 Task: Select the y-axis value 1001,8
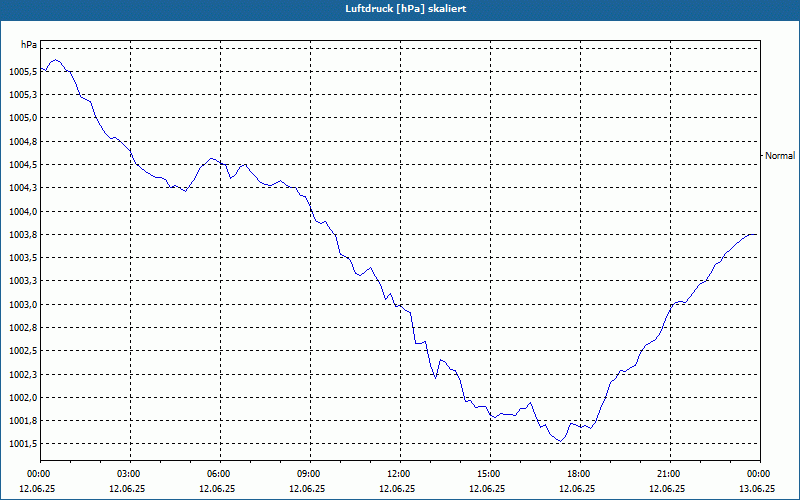[23, 421]
